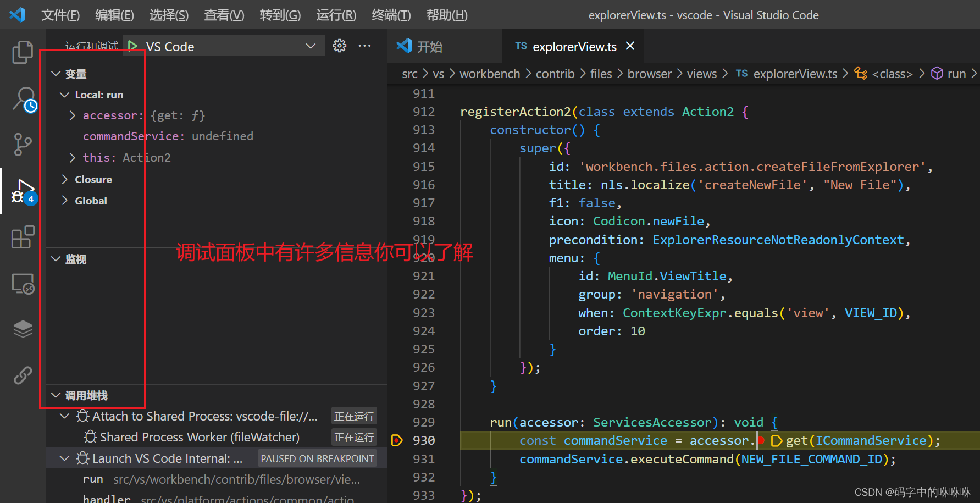The width and height of the screenshot is (980, 503).
Task: Open Extensions view in activity bar
Action: [x=23, y=237]
